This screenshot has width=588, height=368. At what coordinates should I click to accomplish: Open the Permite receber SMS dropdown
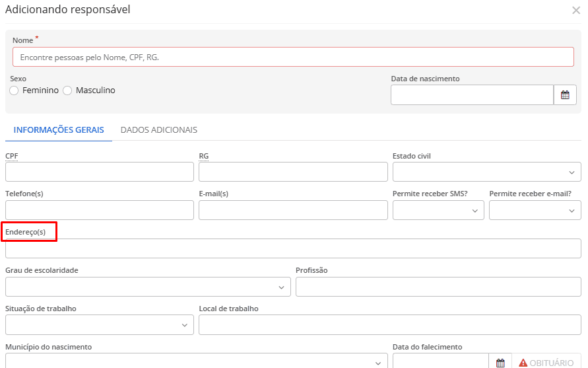[x=438, y=210]
